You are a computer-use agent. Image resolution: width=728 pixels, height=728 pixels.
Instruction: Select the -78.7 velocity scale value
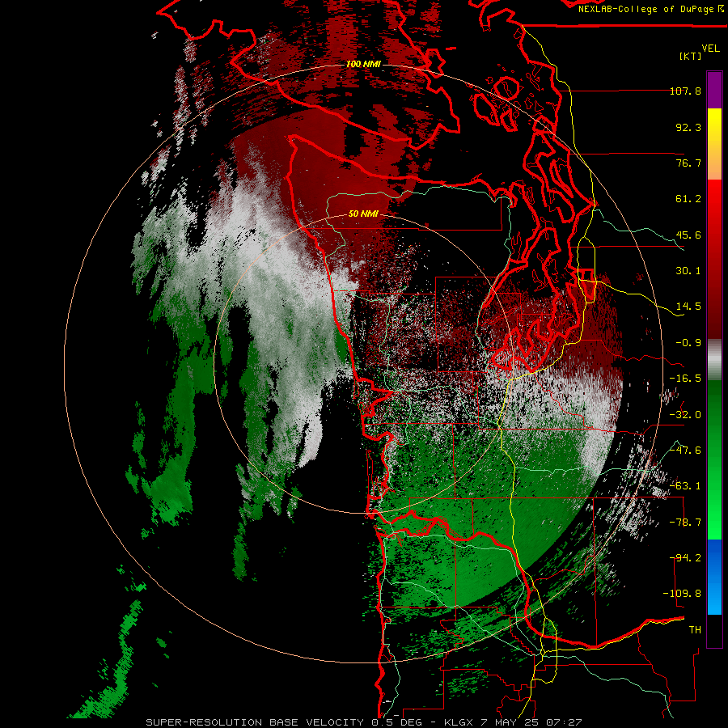[685, 523]
